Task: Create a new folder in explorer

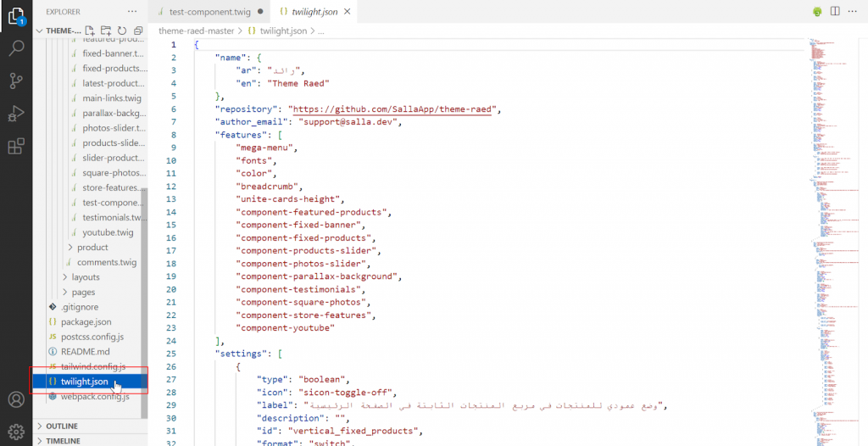Action: 106,31
